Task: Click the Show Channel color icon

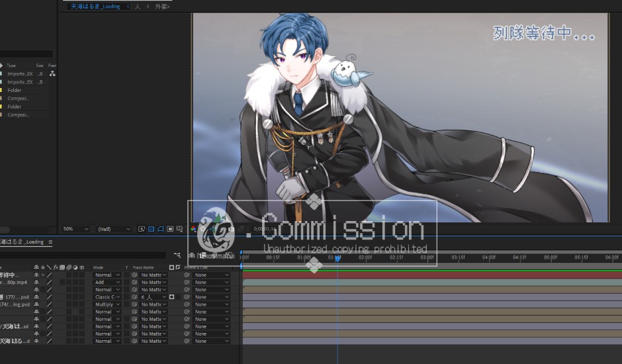Action: tap(193, 229)
